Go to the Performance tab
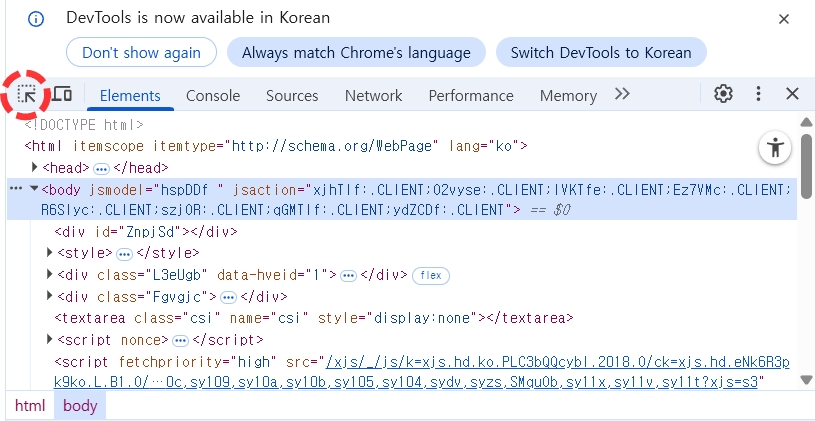Screen dimensions: 815x421 click(x=471, y=96)
